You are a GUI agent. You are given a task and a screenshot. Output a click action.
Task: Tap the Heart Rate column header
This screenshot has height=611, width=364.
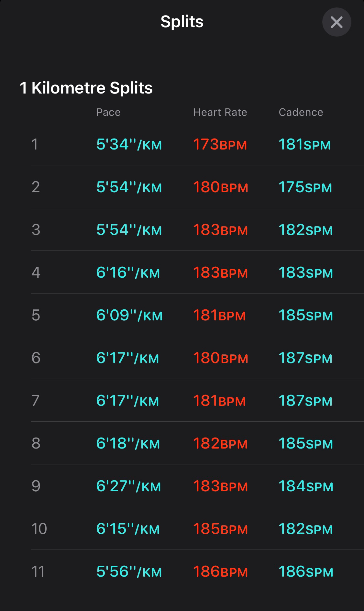pos(220,112)
